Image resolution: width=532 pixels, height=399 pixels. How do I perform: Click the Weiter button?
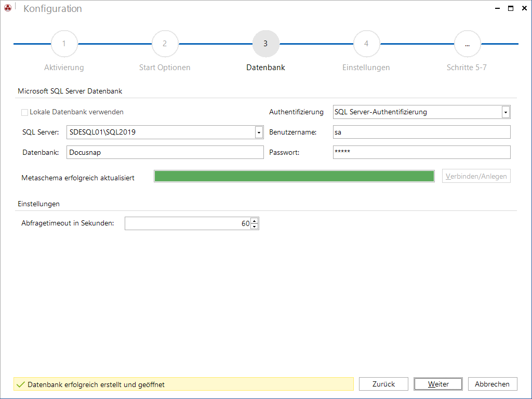point(438,384)
